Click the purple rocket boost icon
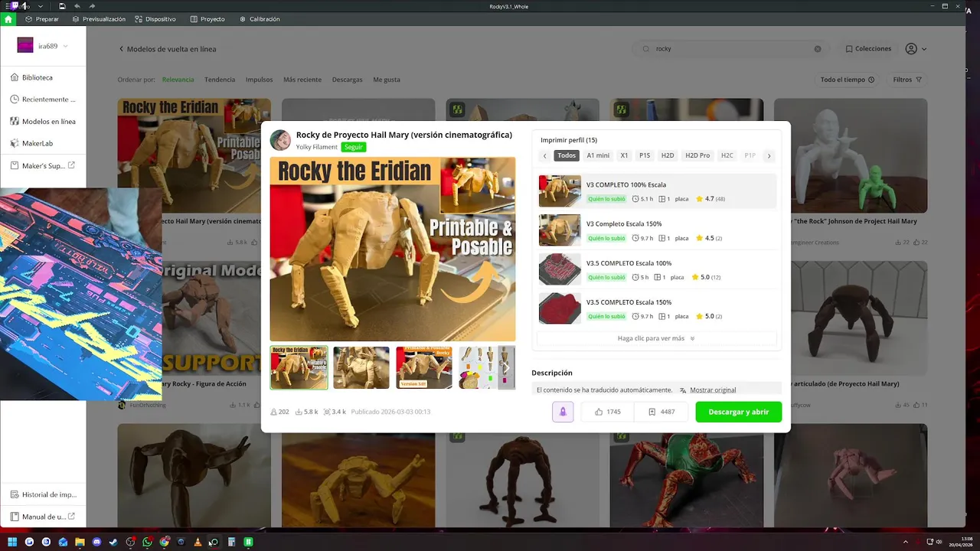 (563, 412)
